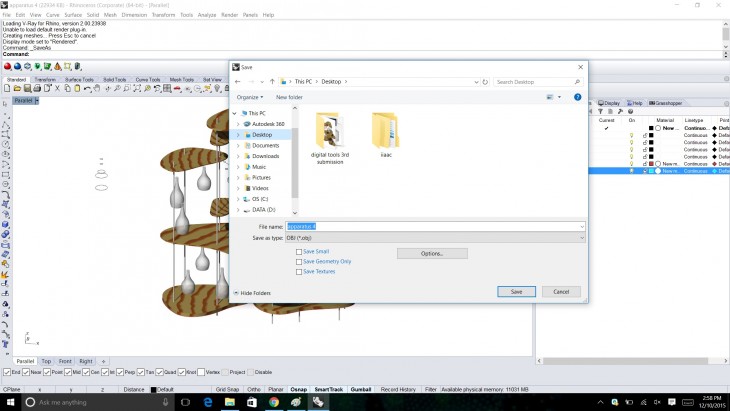Tick the Save Textures checkbox
The image size is (730, 411).
pyautogui.click(x=299, y=271)
